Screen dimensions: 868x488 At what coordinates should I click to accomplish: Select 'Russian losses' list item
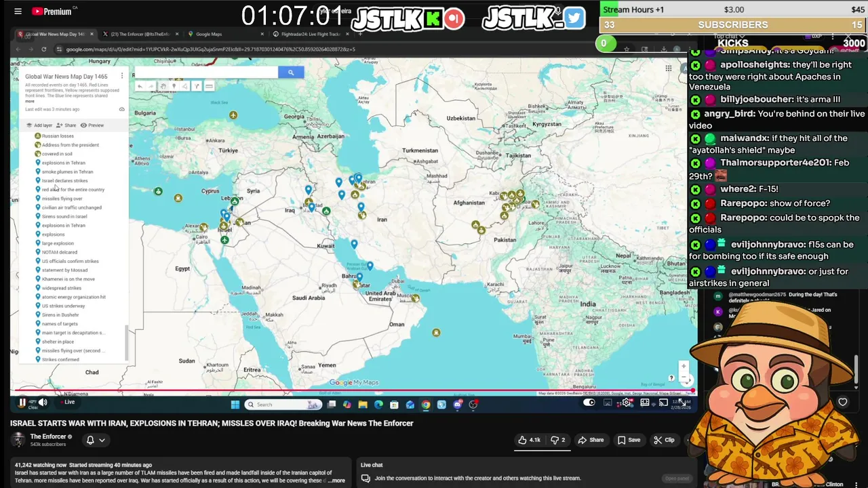58,136
